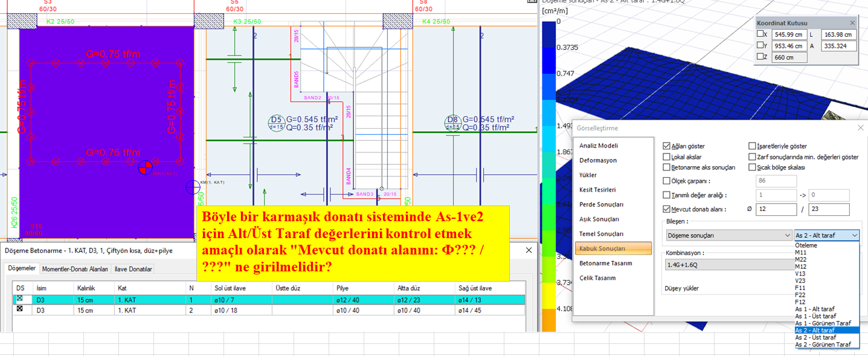Click the L field showing 163.98 cm
The image size is (868, 356).
click(838, 34)
